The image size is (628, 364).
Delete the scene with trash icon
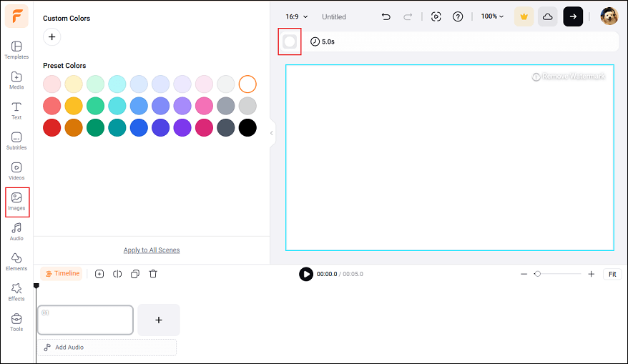click(x=153, y=274)
